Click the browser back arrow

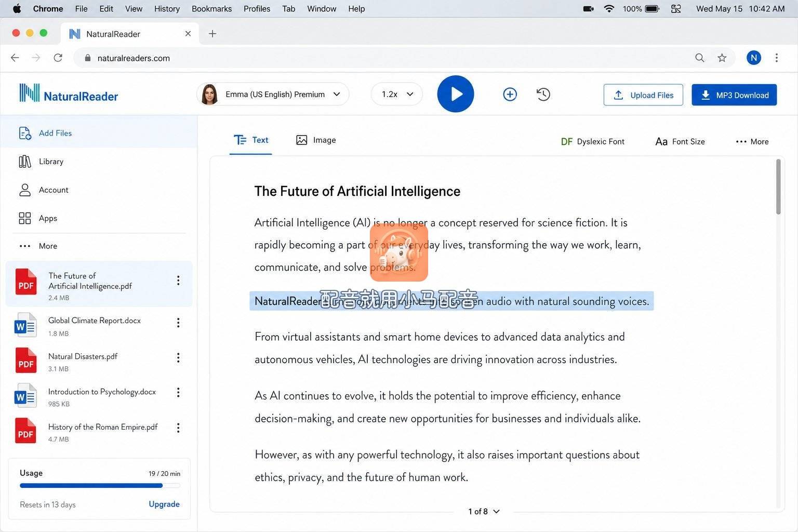pos(15,58)
